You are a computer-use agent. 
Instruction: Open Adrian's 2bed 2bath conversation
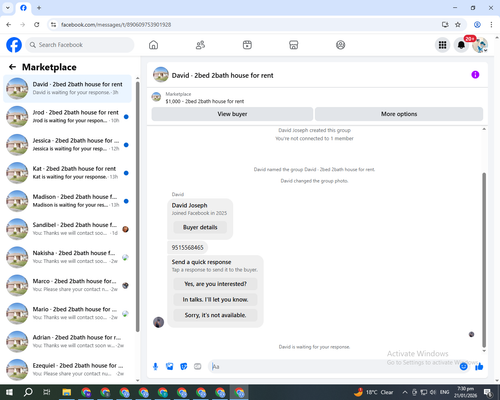click(67, 341)
